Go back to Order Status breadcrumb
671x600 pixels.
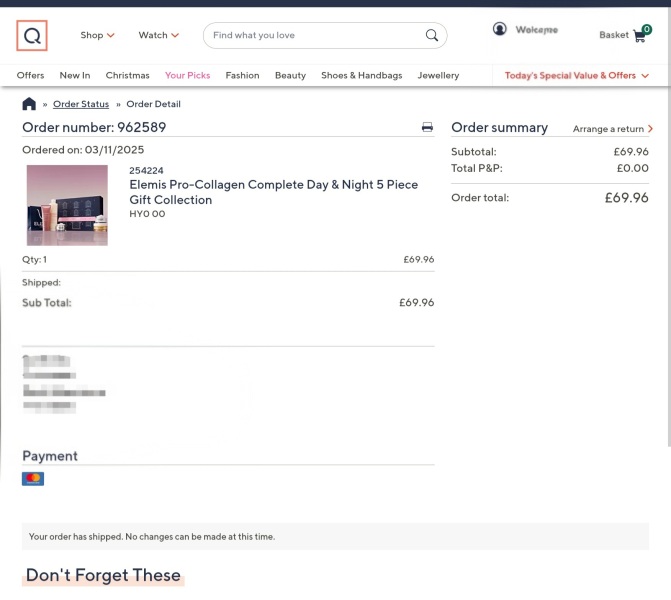81,104
